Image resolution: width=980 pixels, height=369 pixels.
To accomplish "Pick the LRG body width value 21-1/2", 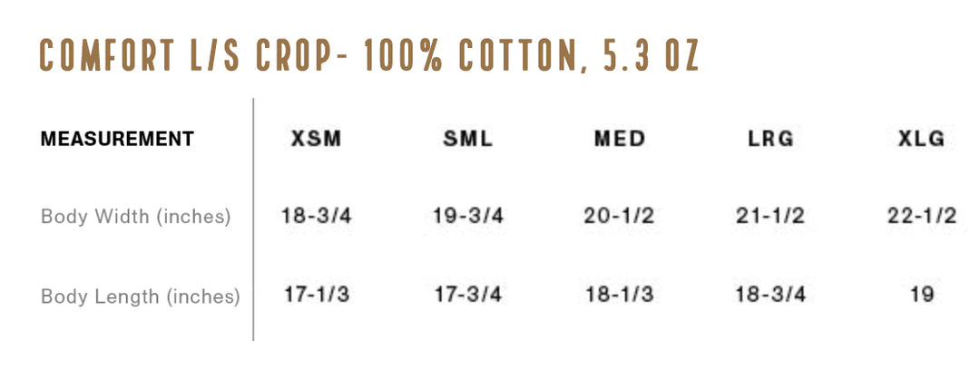I will [x=770, y=217].
